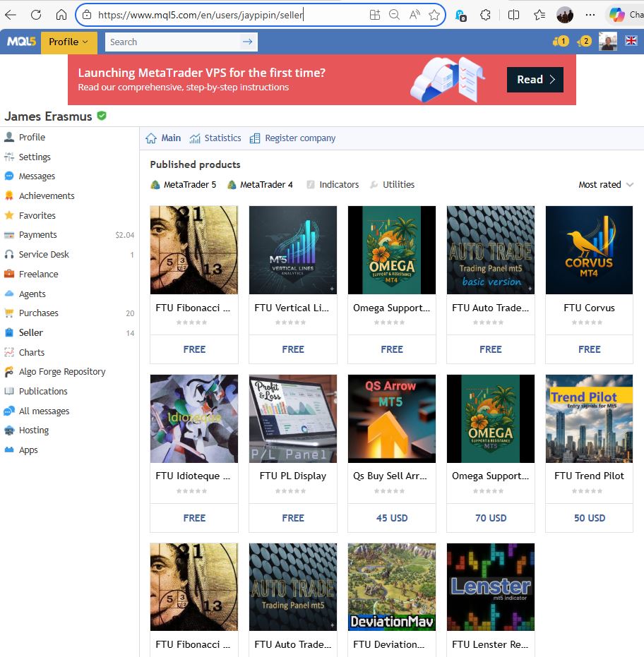Open Settings in the sidebar
The height and width of the screenshot is (657, 644).
pyautogui.click(x=35, y=157)
